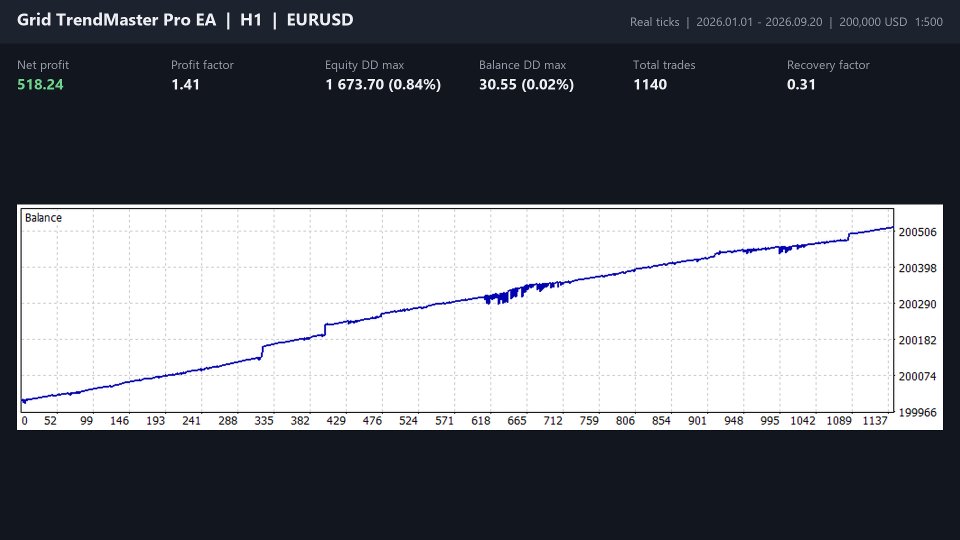Select x-axis label 618
The image size is (960, 540).
point(481,421)
